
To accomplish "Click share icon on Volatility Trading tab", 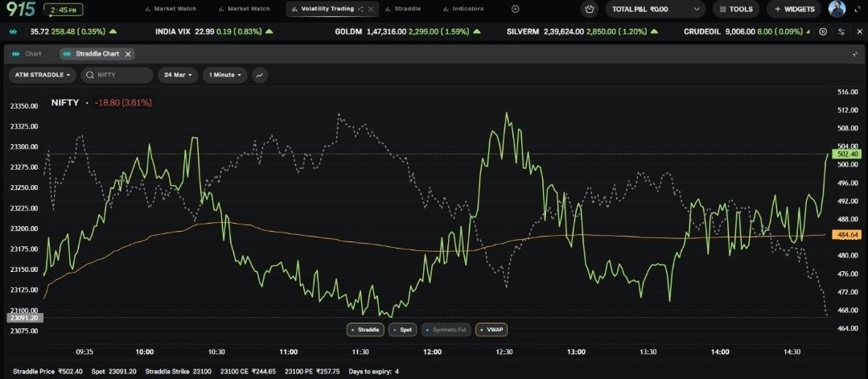I will pos(361,10).
